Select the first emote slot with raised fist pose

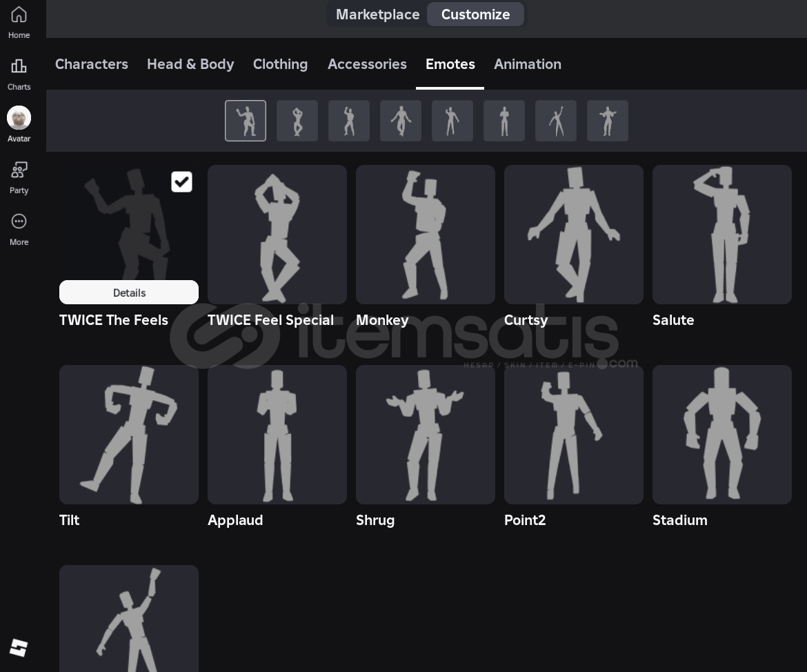point(246,121)
